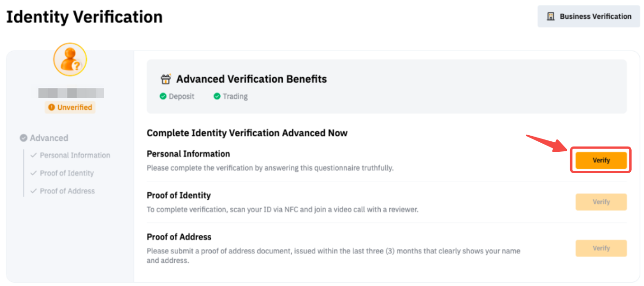Click the orange Unverified warning icon
This screenshot has width=644, height=286.
click(52, 108)
